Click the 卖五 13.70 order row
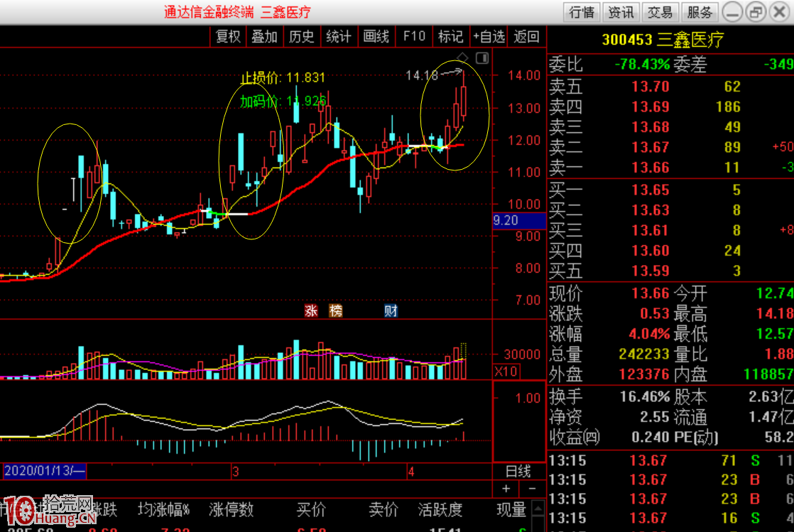 coord(670,87)
